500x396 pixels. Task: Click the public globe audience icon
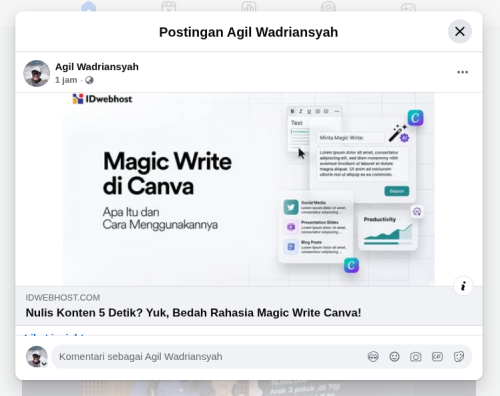tap(89, 80)
